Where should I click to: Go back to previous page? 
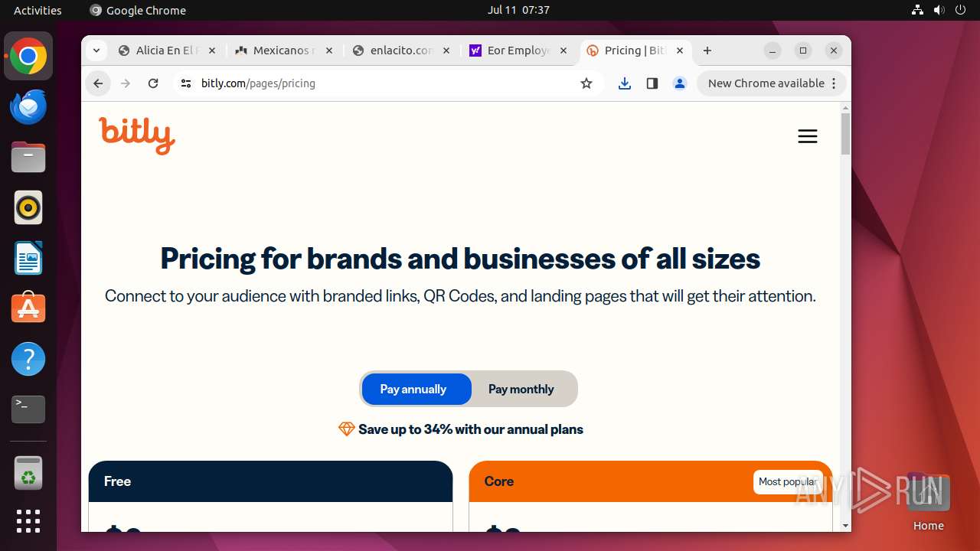[98, 83]
